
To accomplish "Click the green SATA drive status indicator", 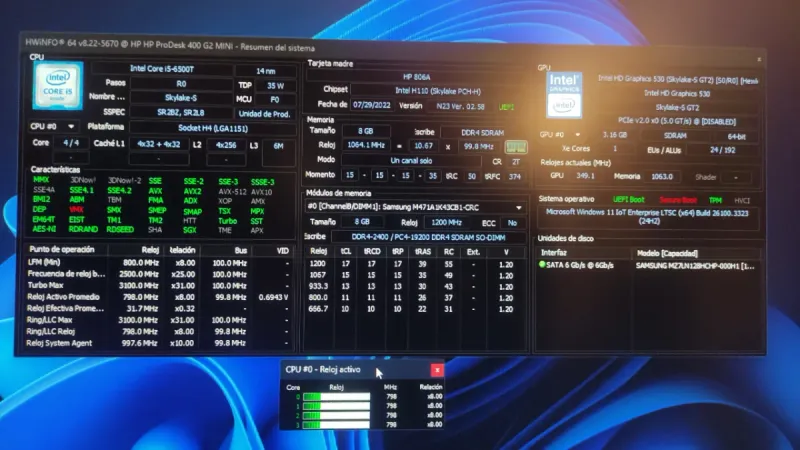I will coord(542,265).
